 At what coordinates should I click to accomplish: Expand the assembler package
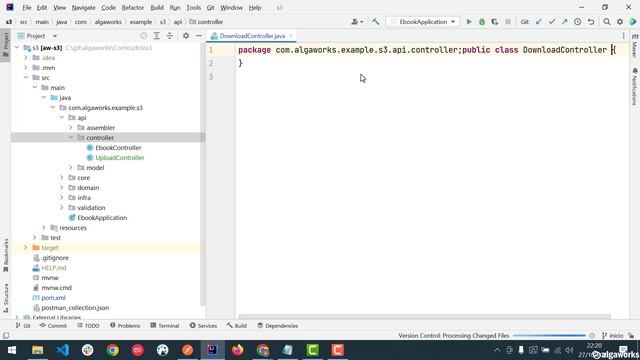coord(71,127)
